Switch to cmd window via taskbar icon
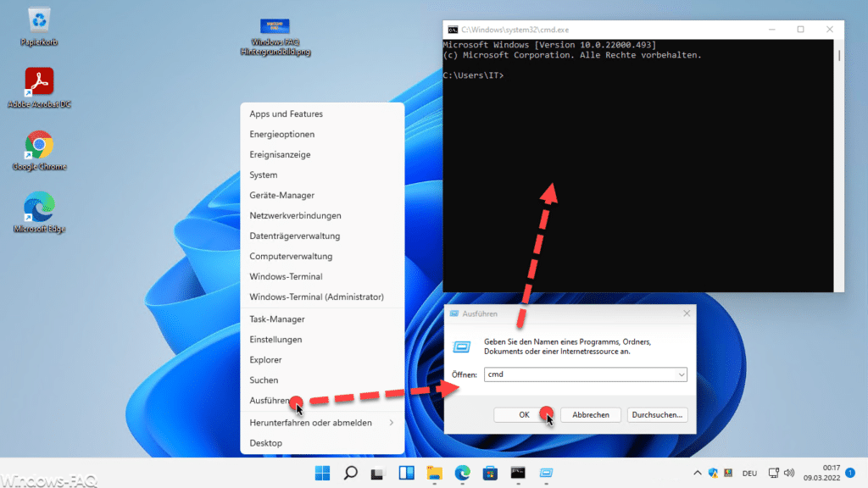 [x=518, y=473]
